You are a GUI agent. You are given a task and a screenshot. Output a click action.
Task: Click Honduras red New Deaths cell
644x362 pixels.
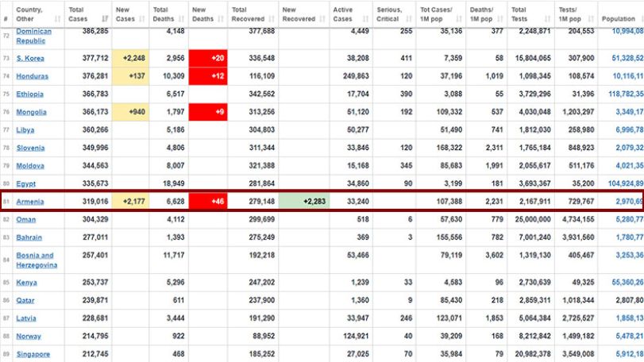coord(208,76)
